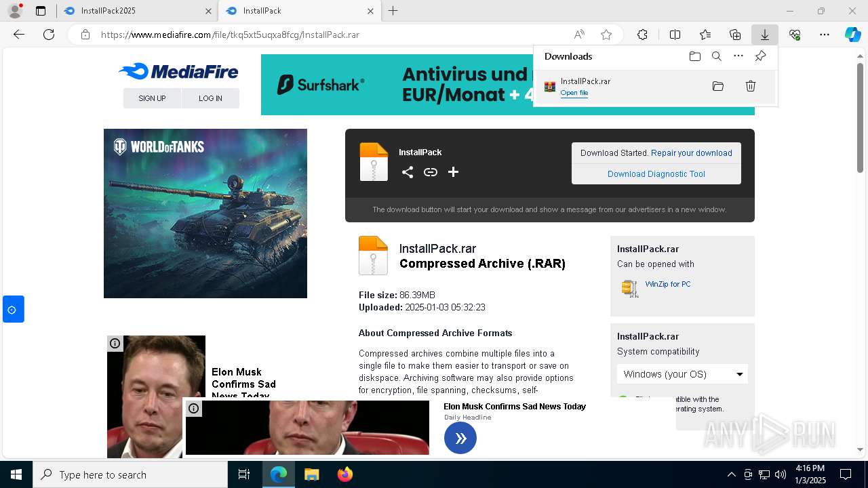Screen dimensions: 868x488
Task: Switch to the InstallPack2025 tab
Action: [136, 11]
